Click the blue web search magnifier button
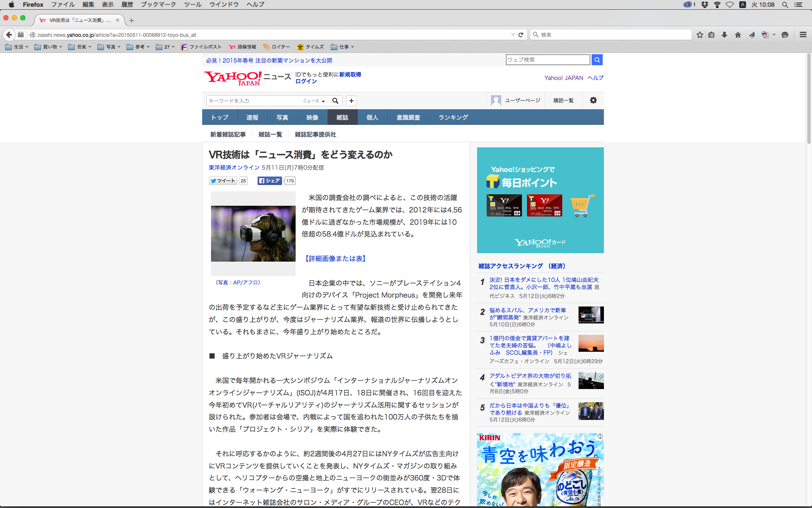The image size is (812, 508). (x=597, y=60)
